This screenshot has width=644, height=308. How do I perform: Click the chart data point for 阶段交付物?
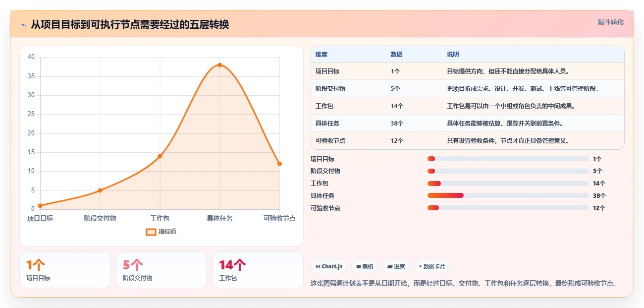(x=100, y=190)
